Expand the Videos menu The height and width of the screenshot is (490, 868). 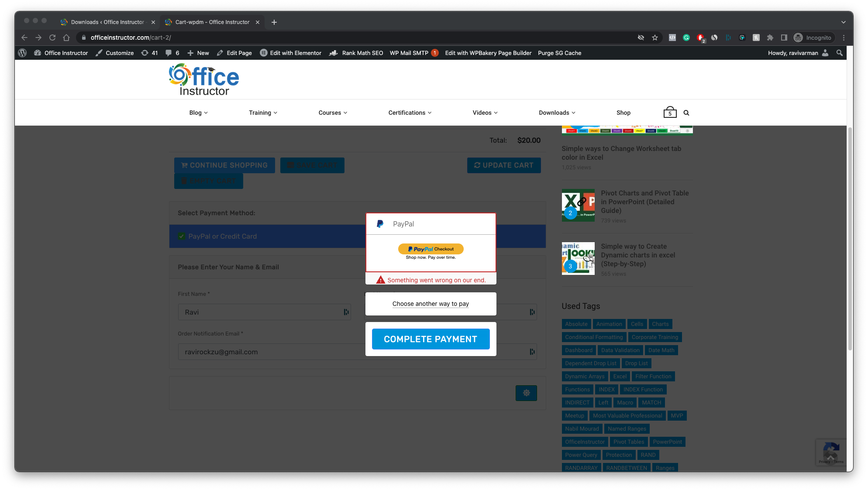tap(485, 113)
